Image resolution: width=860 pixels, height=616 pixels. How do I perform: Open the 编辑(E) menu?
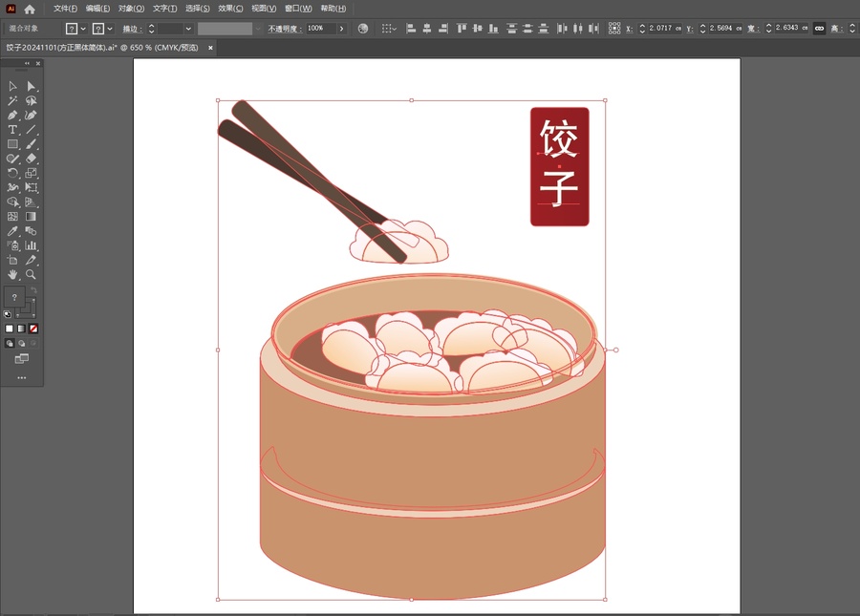click(97, 9)
